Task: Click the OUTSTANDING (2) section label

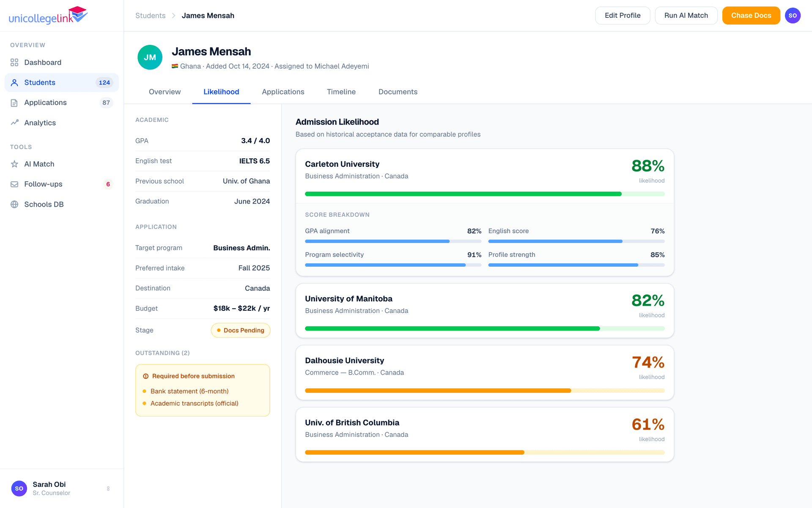Action: point(162,353)
